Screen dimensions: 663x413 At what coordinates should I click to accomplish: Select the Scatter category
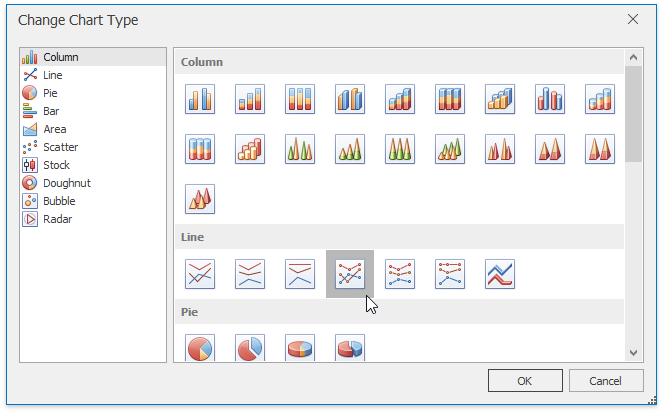coord(60,147)
